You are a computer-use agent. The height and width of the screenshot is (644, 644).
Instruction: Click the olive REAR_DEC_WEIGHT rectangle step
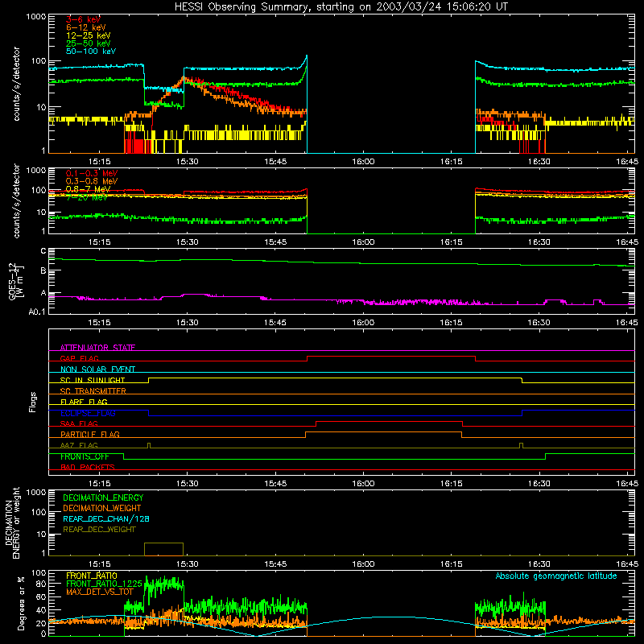tap(163, 549)
